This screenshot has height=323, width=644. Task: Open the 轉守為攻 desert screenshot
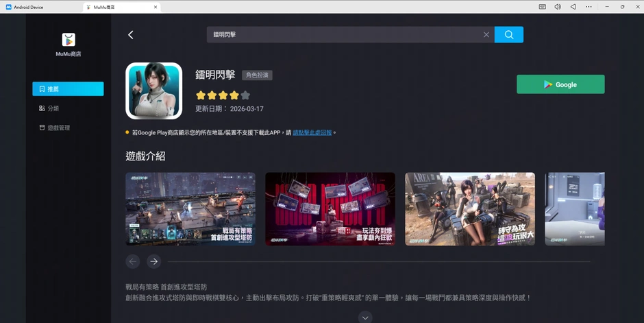(470, 209)
